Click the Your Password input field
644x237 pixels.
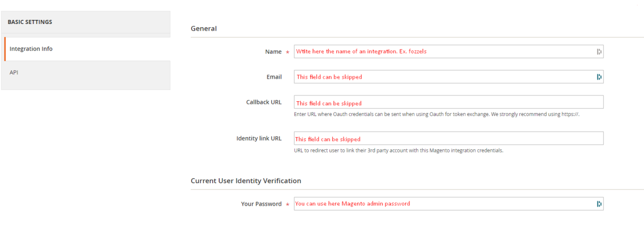click(x=443, y=204)
